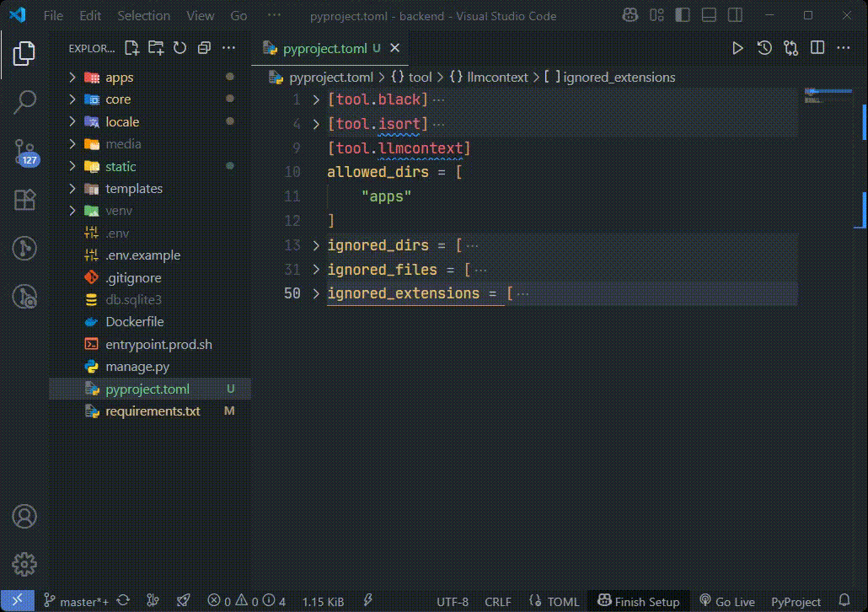Screen dimensions: 868x612
Task: Toggle the primary side bar visibility
Action: click(x=683, y=15)
